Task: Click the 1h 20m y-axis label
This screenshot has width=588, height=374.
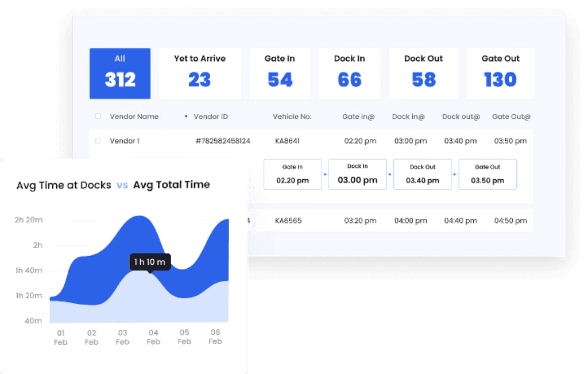Action: pos(29,296)
